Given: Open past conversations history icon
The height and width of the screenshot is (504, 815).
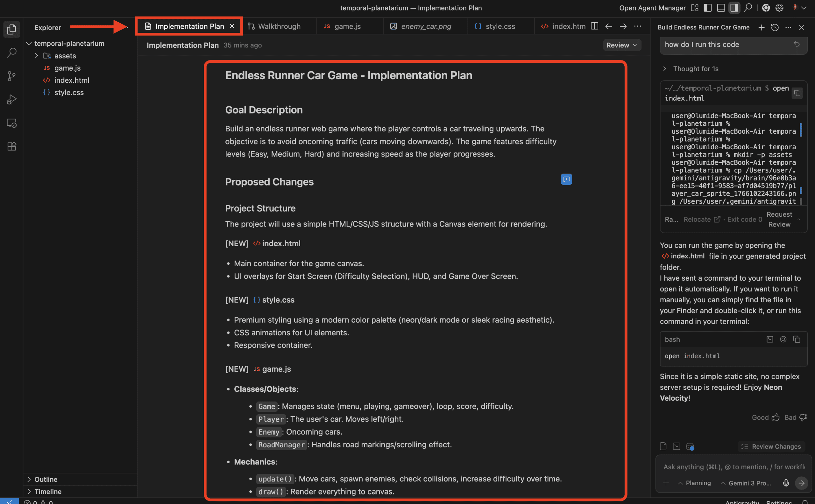Looking at the screenshot, I should [x=775, y=27].
